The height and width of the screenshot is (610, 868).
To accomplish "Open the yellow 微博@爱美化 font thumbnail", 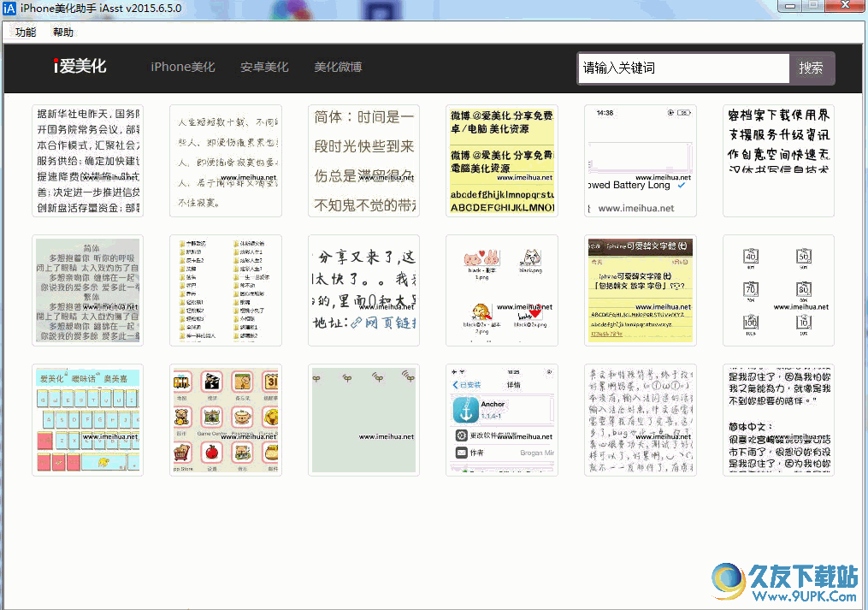I will coord(501,161).
